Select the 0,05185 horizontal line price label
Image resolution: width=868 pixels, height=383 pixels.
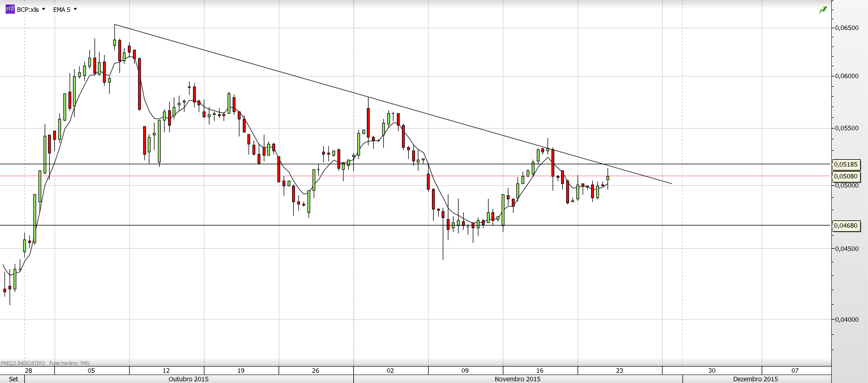coord(846,164)
